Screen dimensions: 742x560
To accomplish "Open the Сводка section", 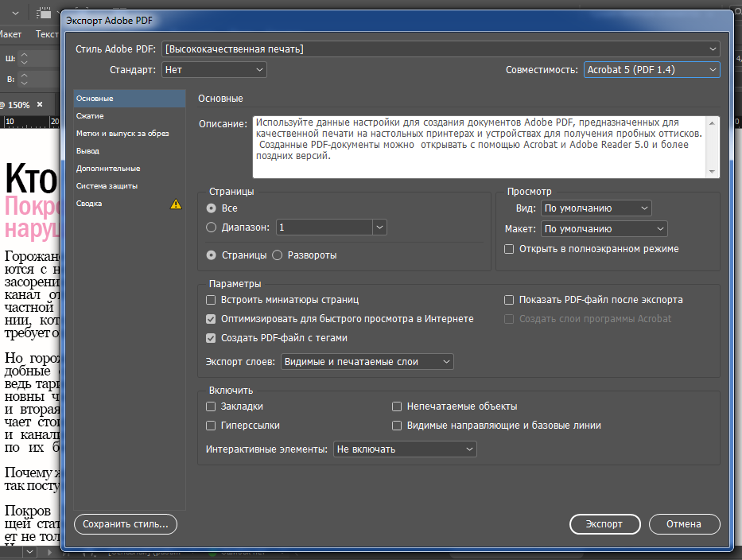I will click(129, 204).
